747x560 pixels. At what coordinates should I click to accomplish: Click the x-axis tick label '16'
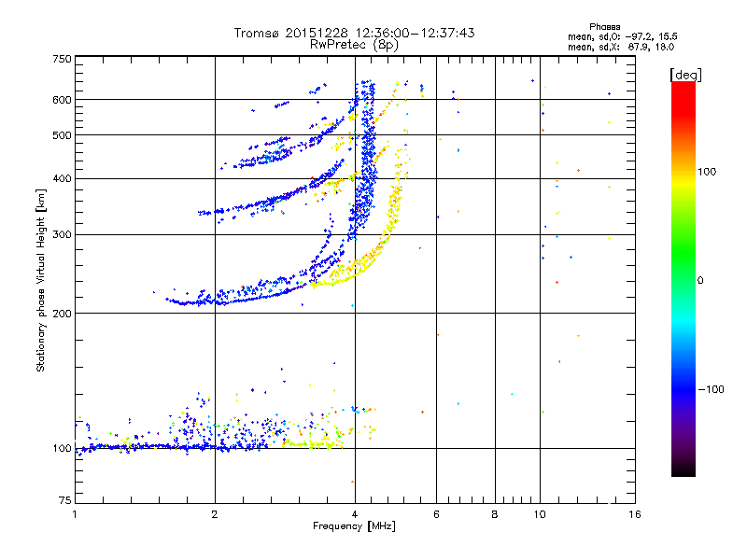tap(635, 514)
